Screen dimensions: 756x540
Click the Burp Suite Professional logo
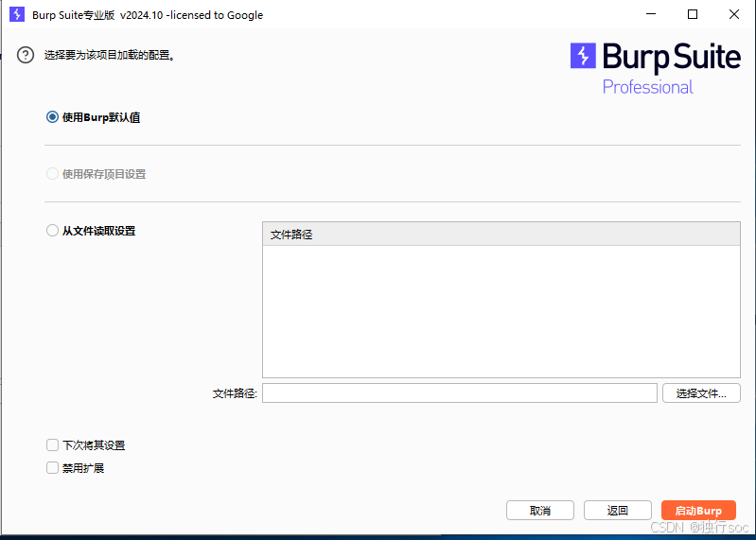click(656, 68)
